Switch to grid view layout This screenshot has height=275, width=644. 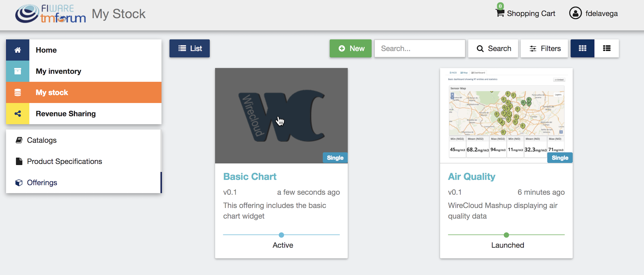click(582, 48)
